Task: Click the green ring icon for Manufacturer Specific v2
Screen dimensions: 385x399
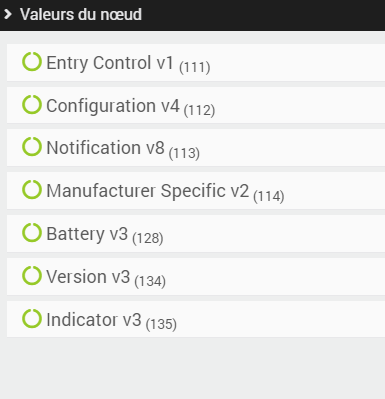Action: click(32, 190)
